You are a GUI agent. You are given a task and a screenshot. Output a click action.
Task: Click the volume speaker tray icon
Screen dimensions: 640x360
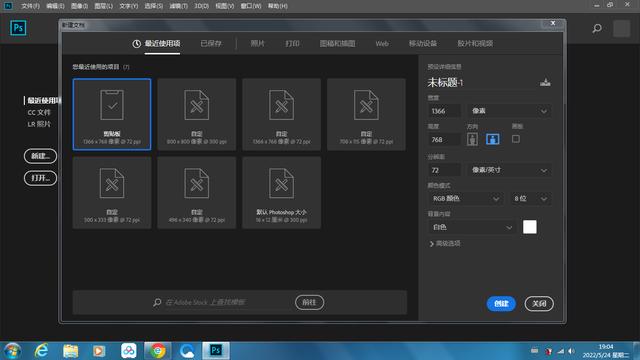(x=571, y=351)
